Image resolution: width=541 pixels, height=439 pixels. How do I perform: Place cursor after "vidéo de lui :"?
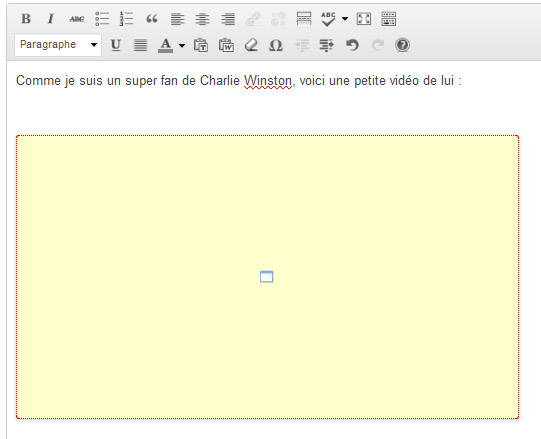[463, 81]
